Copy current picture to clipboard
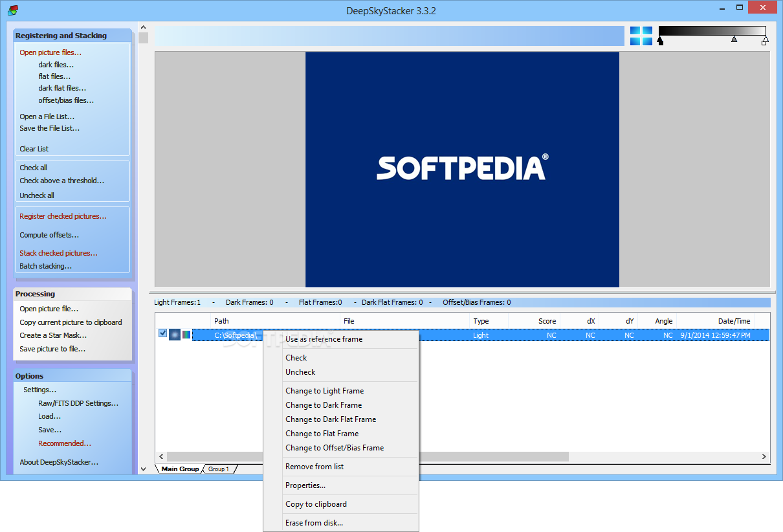This screenshot has height=532, width=783. point(71,322)
